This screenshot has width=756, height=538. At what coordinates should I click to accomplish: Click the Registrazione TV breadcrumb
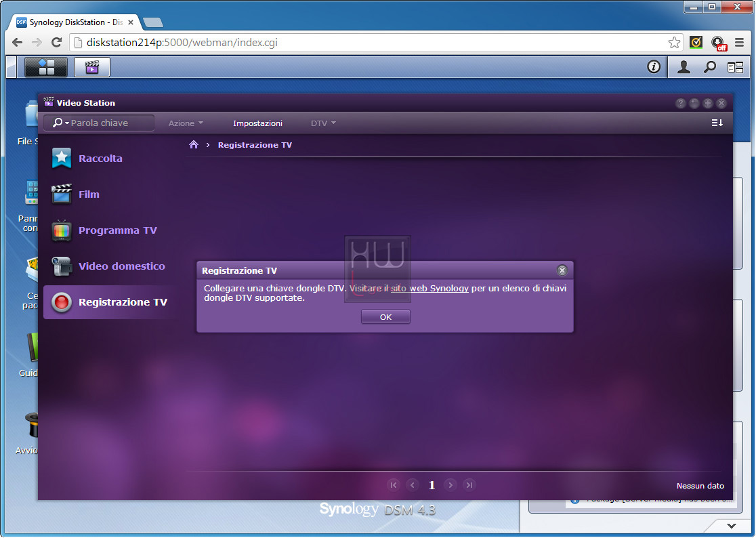pos(255,145)
